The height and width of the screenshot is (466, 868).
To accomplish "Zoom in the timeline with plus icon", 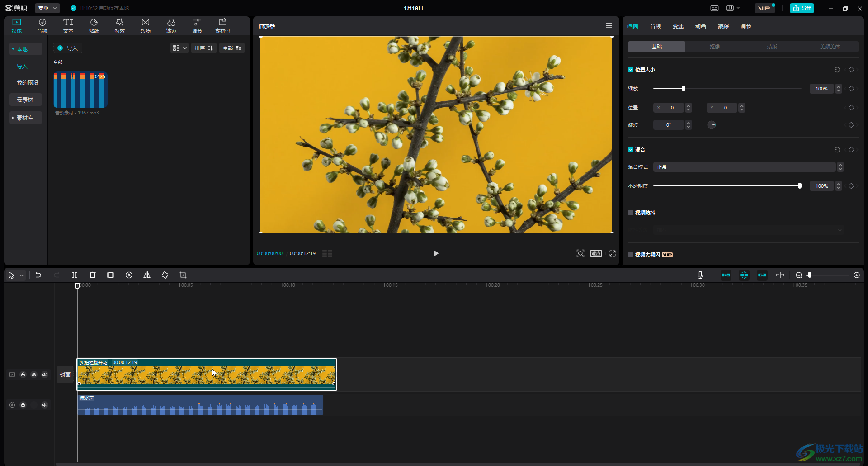I will pos(857,275).
